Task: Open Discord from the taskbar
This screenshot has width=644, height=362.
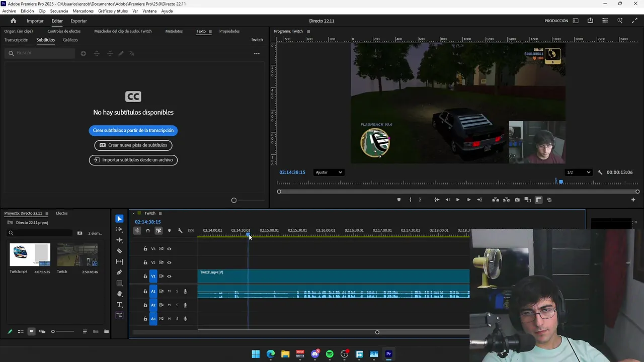Action: (315, 354)
